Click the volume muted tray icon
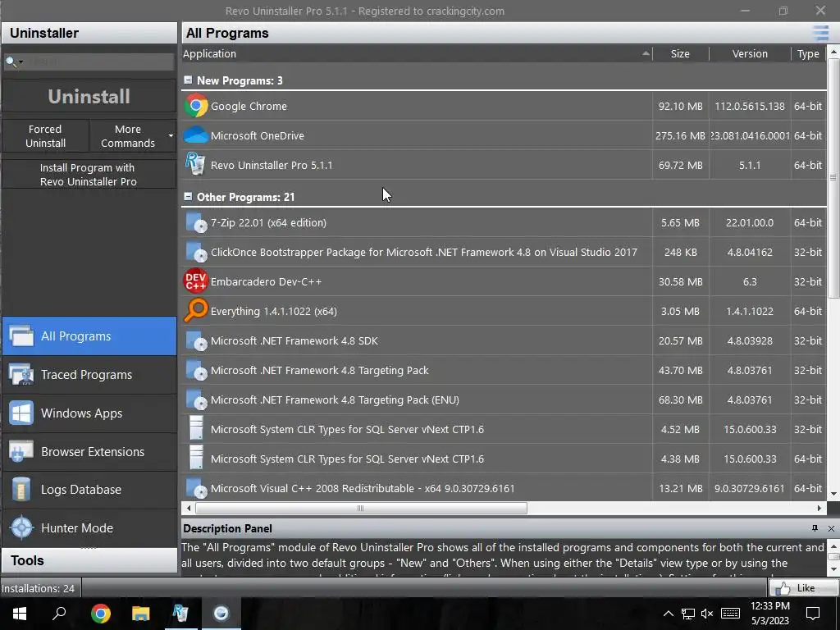The height and width of the screenshot is (630, 840). click(x=707, y=614)
